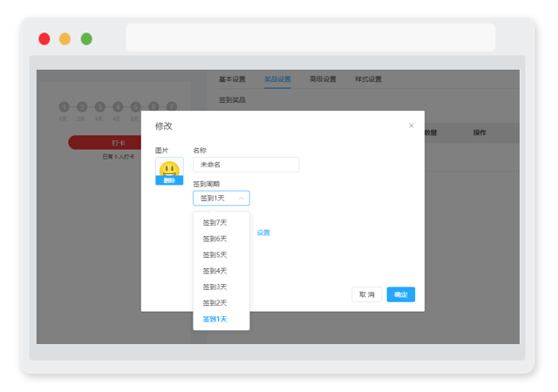Click the 名称 input field showing 未命名
558x392 pixels.
point(246,165)
